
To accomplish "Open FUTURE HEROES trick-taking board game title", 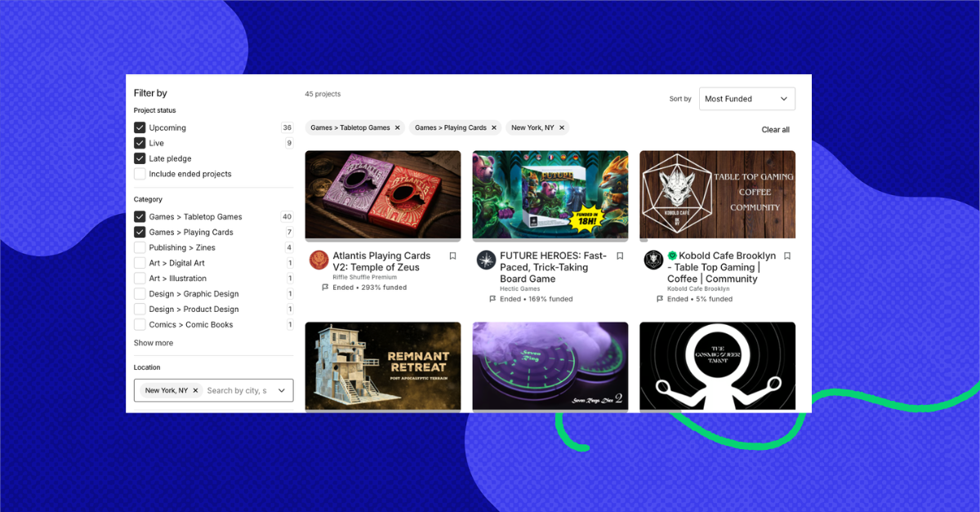I will click(x=553, y=267).
